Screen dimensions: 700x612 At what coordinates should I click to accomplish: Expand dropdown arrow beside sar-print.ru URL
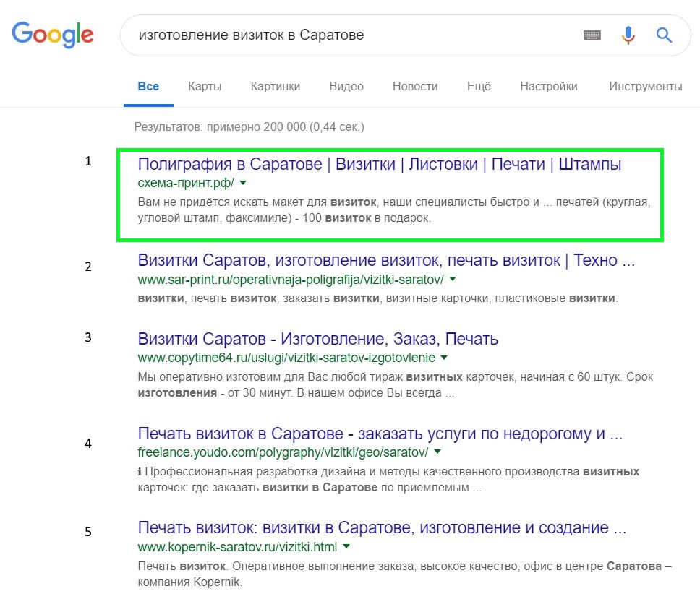tap(453, 278)
